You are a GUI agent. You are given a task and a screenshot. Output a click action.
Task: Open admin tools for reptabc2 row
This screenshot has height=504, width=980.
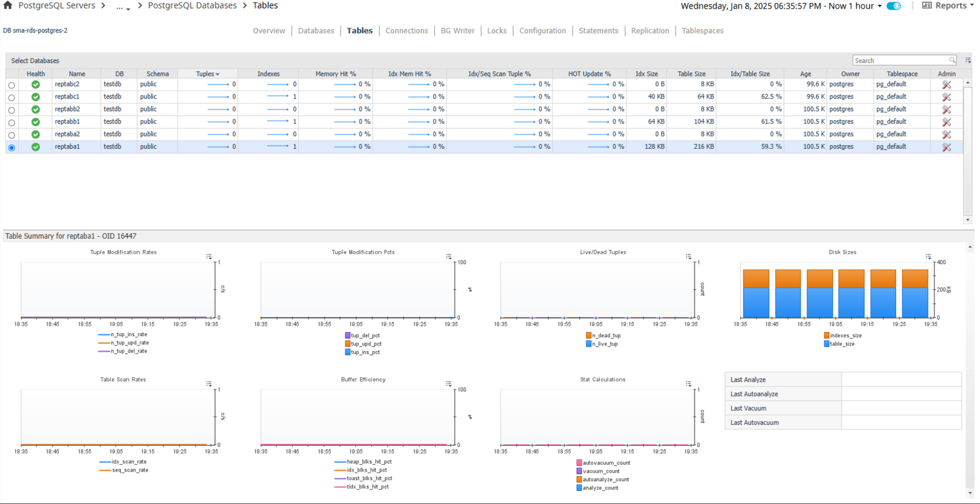coord(946,85)
